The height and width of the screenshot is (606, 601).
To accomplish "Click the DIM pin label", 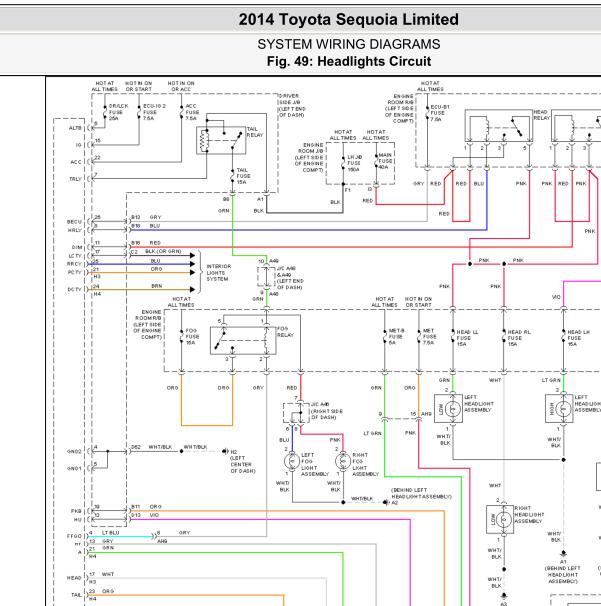I will (x=77, y=247).
